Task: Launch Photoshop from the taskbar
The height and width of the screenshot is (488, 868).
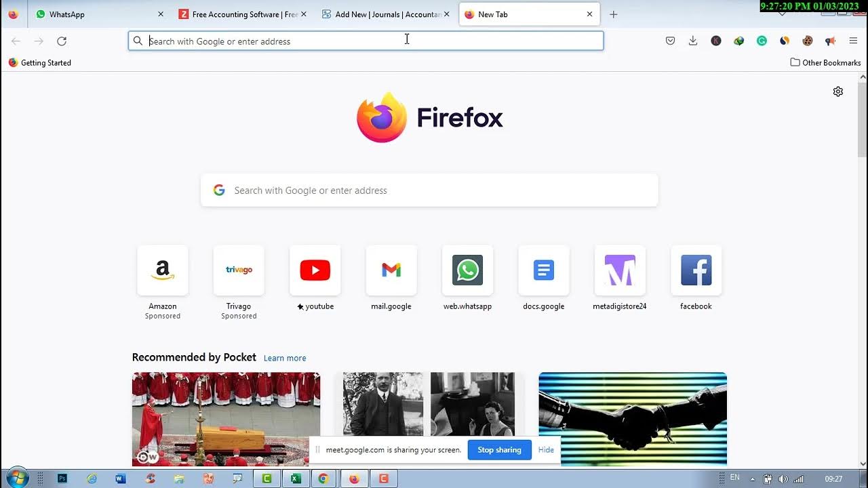Action: coord(62,479)
